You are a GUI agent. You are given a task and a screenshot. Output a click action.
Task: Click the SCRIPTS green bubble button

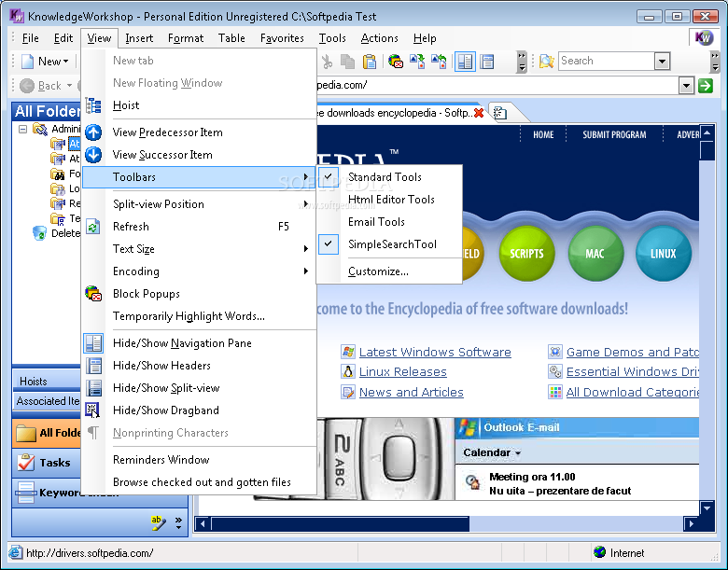pyautogui.click(x=526, y=254)
